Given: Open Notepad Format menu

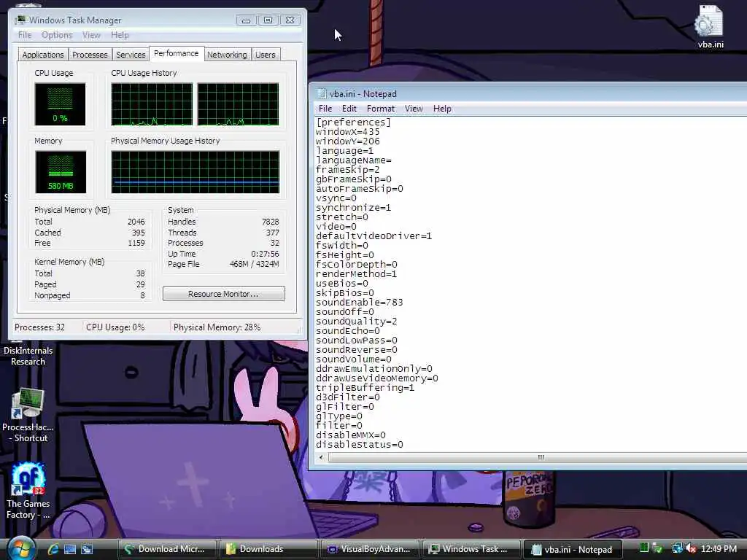Looking at the screenshot, I should tap(381, 109).
